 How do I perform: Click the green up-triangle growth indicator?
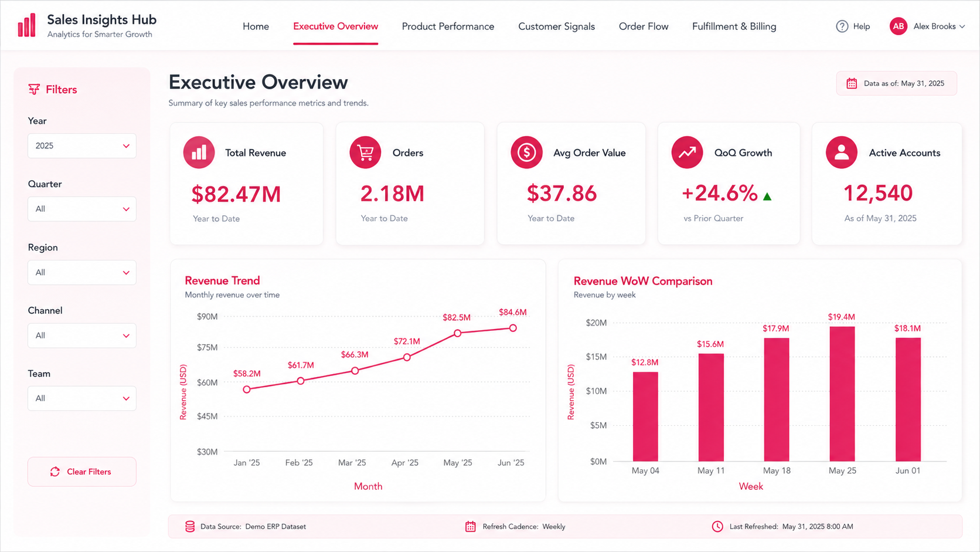[767, 197]
